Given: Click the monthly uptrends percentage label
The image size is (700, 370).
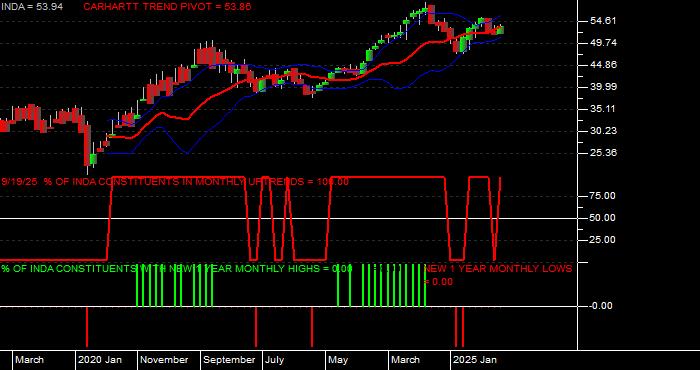Looking at the screenshot, I should pyautogui.click(x=175, y=182).
